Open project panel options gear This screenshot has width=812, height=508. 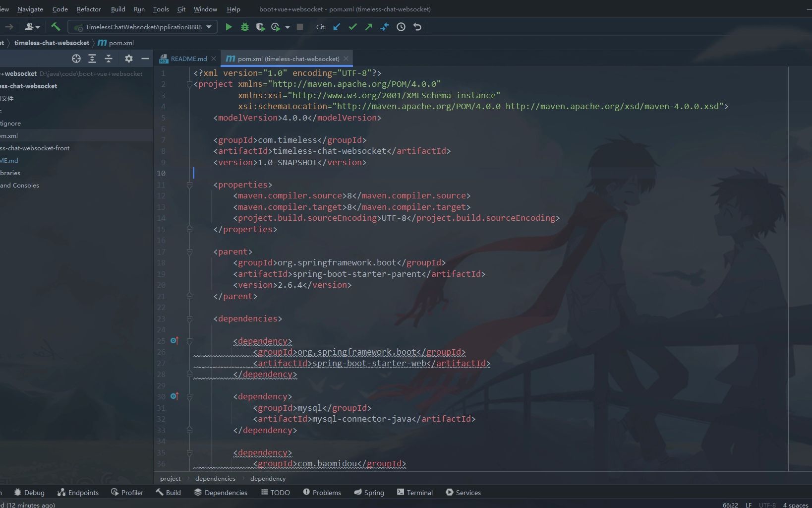coord(129,59)
